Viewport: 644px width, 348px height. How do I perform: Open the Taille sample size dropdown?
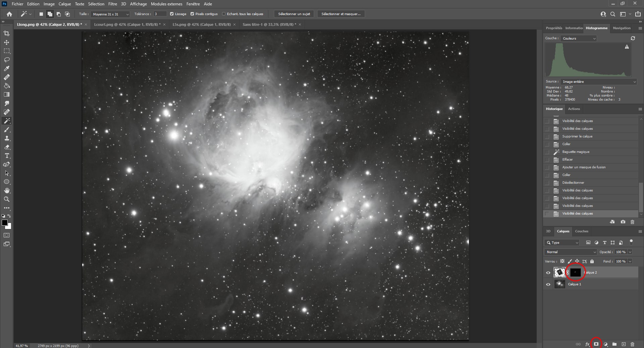pos(110,14)
